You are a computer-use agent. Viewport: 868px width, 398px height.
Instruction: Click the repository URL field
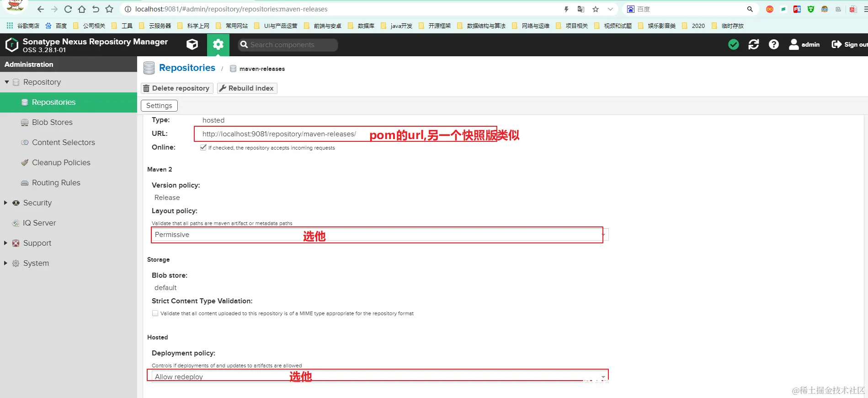point(280,134)
